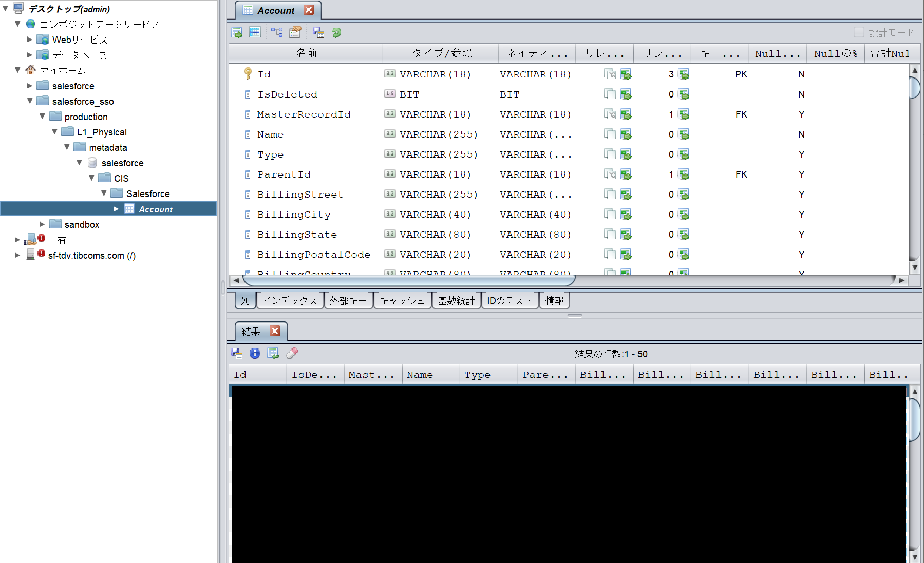This screenshot has width=924, height=563.
Task: Expand the Account table node
Action: point(116,209)
